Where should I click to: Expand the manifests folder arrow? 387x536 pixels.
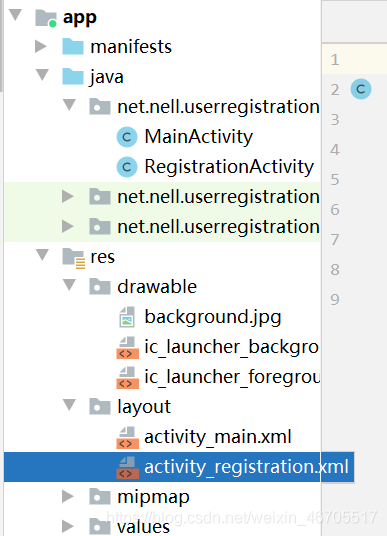(x=41, y=46)
